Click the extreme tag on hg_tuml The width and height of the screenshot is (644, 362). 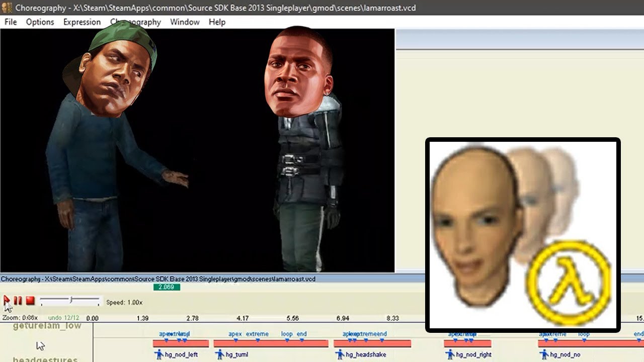(257, 334)
